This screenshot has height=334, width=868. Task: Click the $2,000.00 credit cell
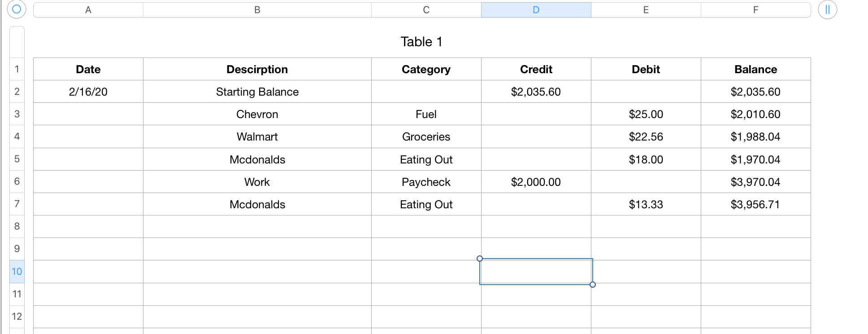(x=536, y=182)
